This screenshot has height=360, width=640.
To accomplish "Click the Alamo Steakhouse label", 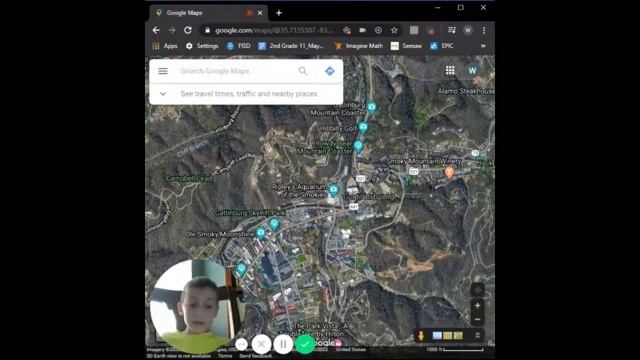I will (465, 91).
